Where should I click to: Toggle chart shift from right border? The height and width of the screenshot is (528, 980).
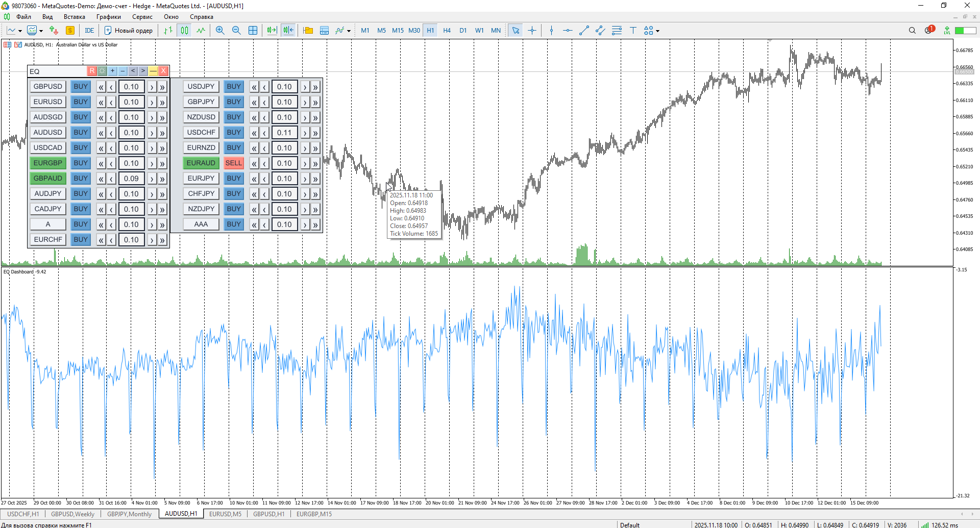[288, 31]
